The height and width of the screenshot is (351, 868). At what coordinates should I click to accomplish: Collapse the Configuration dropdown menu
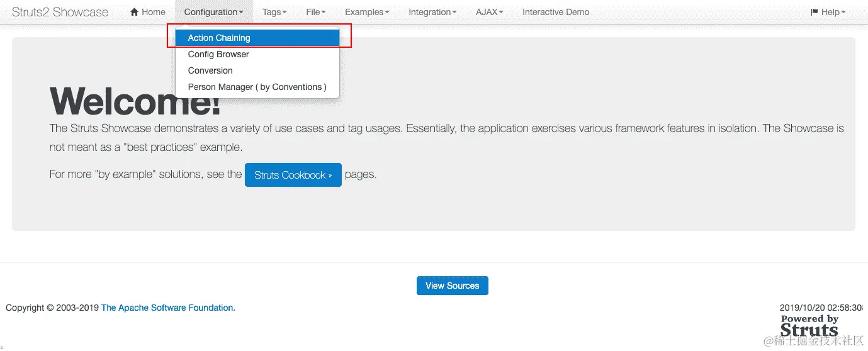click(x=213, y=12)
